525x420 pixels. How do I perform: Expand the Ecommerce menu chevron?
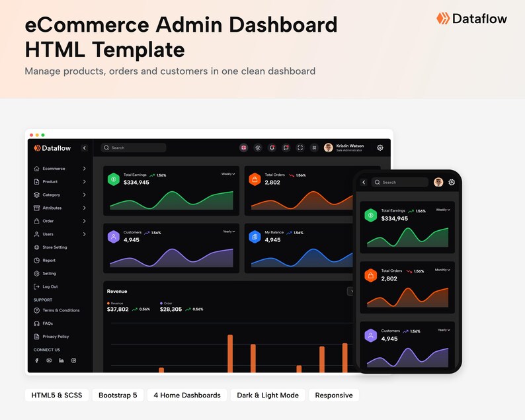(x=85, y=169)
